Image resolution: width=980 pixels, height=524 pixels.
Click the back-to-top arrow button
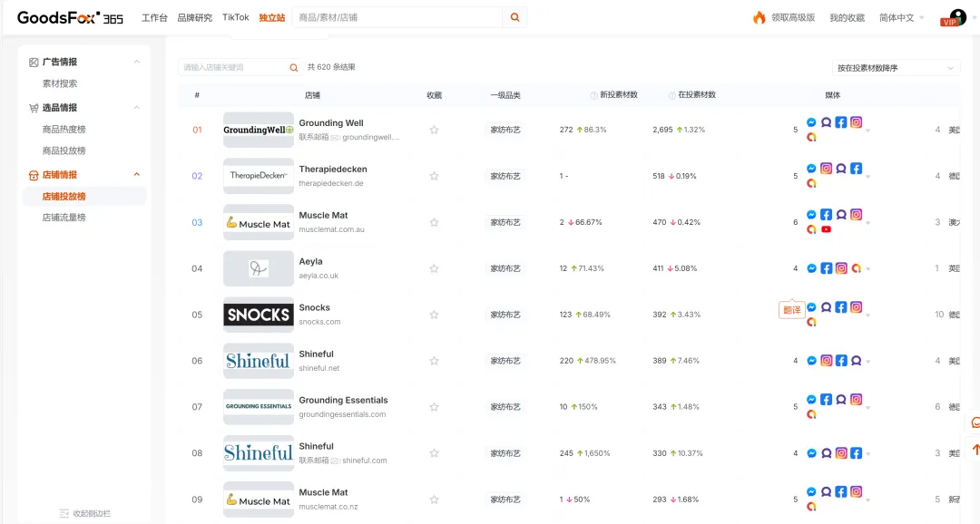[x=975, y=449]
